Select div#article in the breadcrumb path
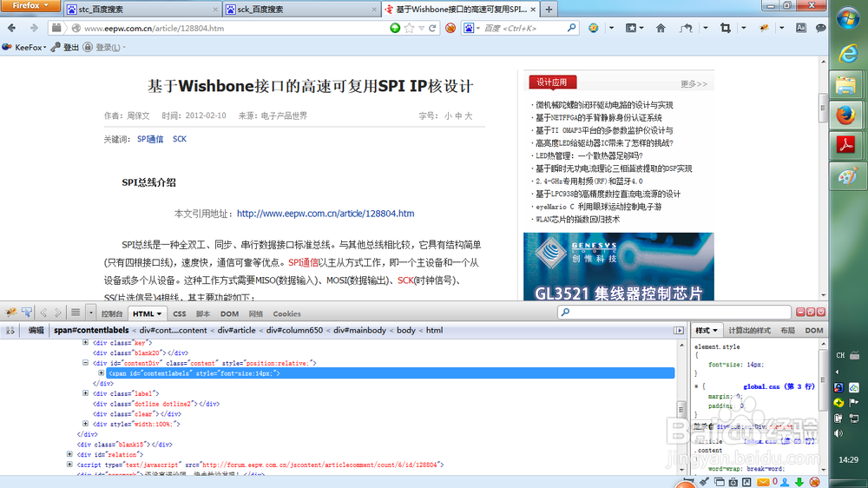The image size is (868, 488). click(236, 330)
